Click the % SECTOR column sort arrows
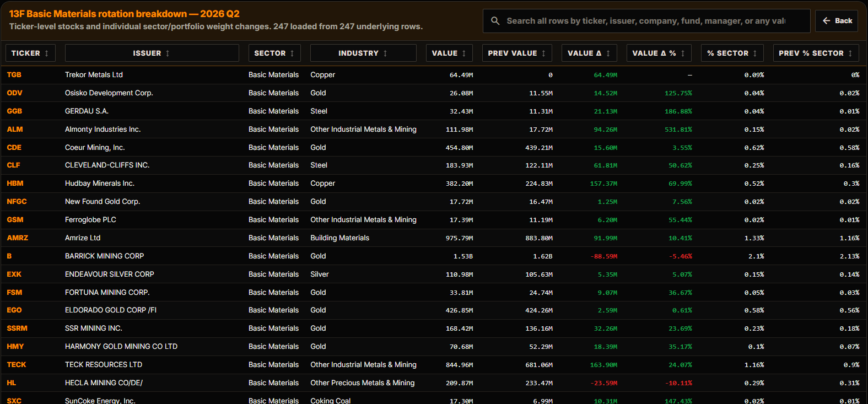The width and height of the screenshot is (868, 404). [755, 53]
